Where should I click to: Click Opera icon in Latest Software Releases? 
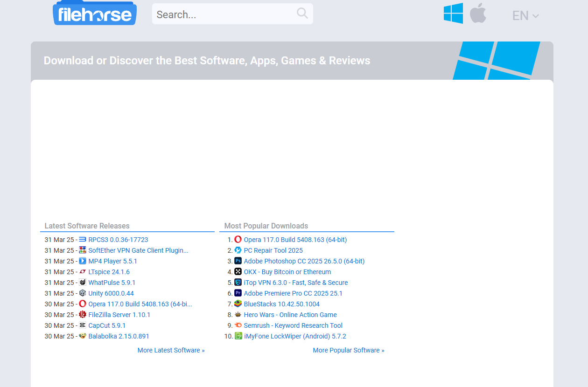point(83,304)
